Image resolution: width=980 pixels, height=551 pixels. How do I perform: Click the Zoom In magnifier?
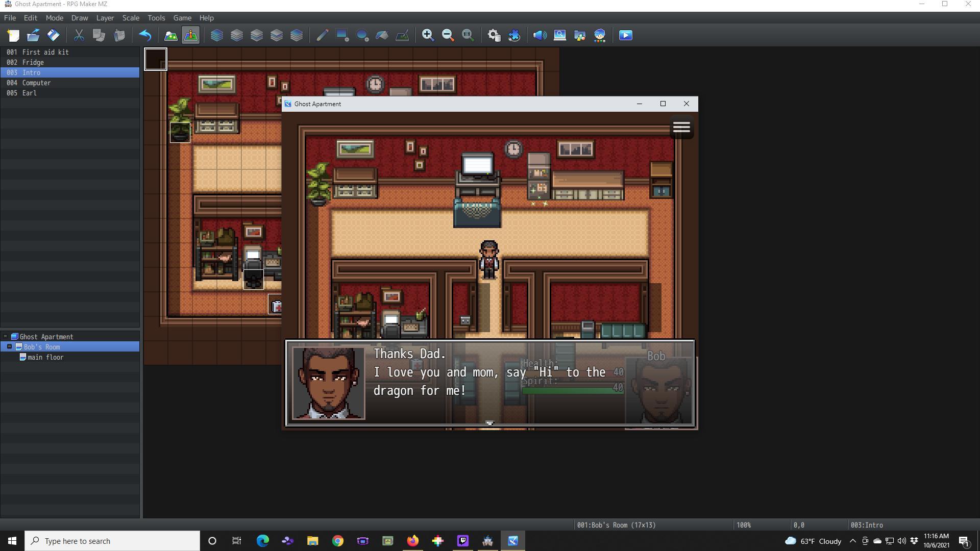428,35
